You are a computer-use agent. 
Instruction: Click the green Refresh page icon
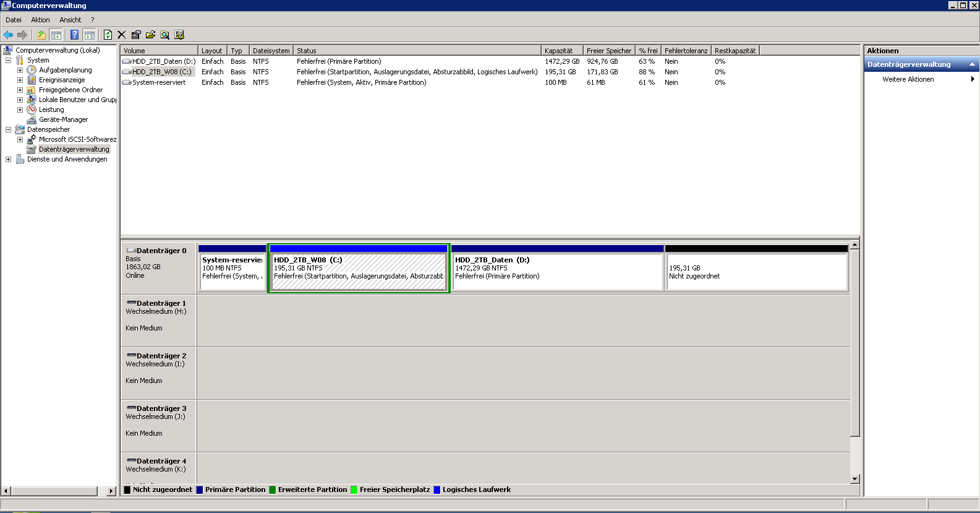108,35
